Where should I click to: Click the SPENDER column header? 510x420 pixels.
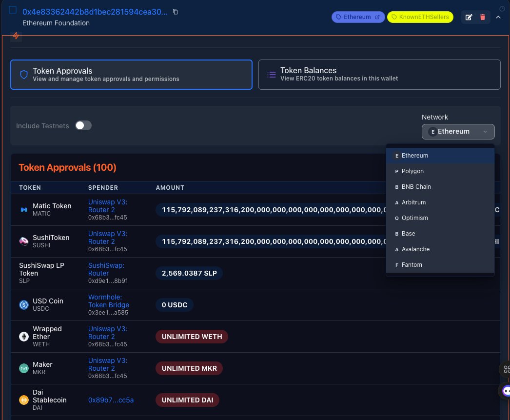tap(103, 188)
